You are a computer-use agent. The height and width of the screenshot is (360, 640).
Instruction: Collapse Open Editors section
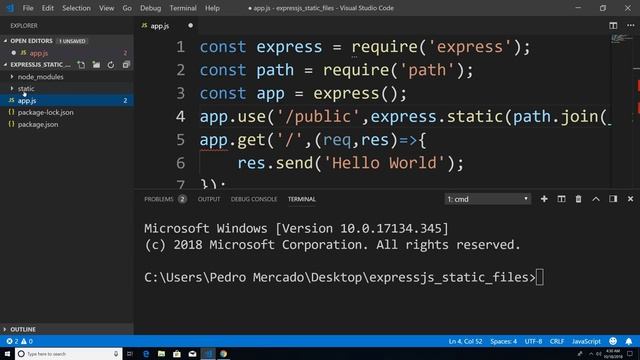pos(31,41)
